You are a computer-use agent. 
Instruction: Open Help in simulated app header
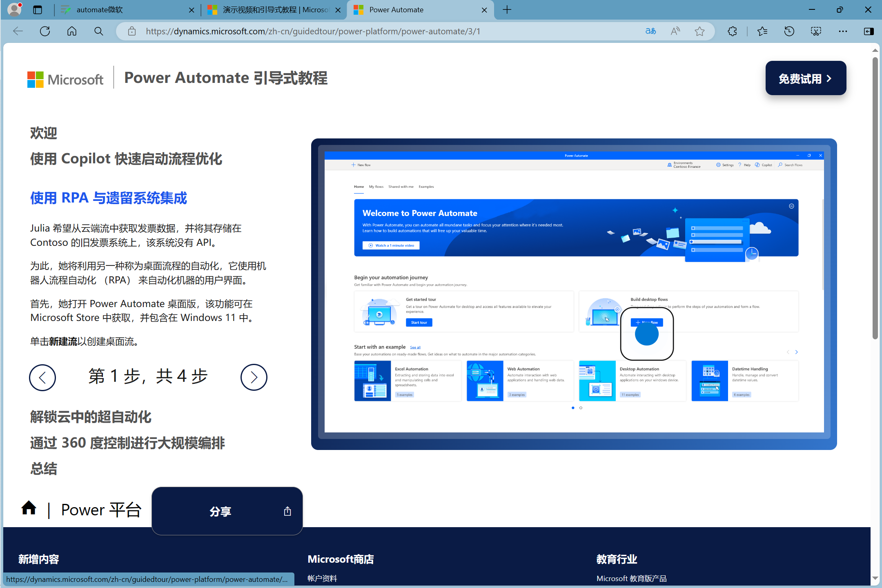click(x=744, y=165)
